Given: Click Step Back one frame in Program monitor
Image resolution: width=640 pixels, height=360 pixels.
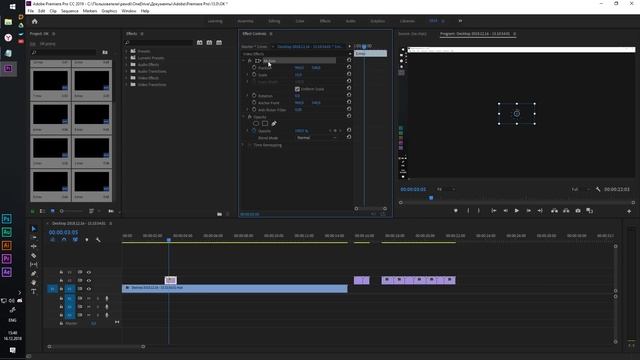Looking at the screenshot, I should pyautogui.click(x=505, y=211).
